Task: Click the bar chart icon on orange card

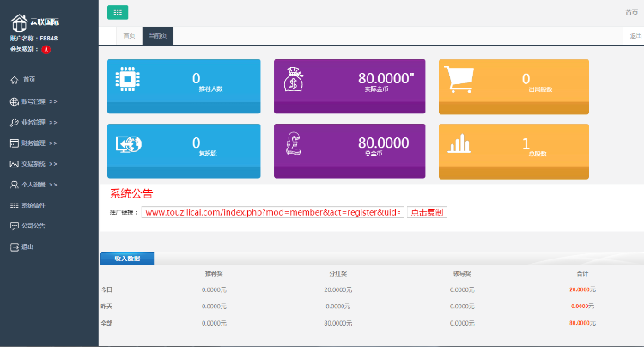Action: pos(459,143)
